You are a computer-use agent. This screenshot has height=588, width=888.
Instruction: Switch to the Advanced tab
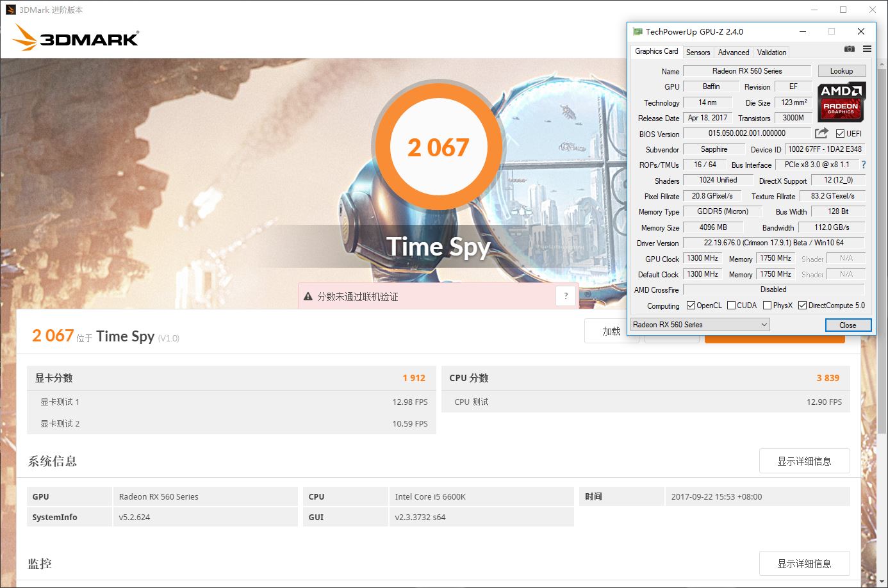733,53
